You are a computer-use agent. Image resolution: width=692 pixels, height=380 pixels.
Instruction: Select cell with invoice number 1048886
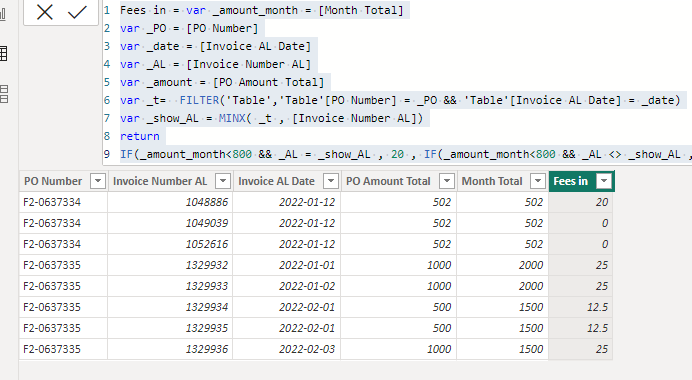tap(170, 202)
